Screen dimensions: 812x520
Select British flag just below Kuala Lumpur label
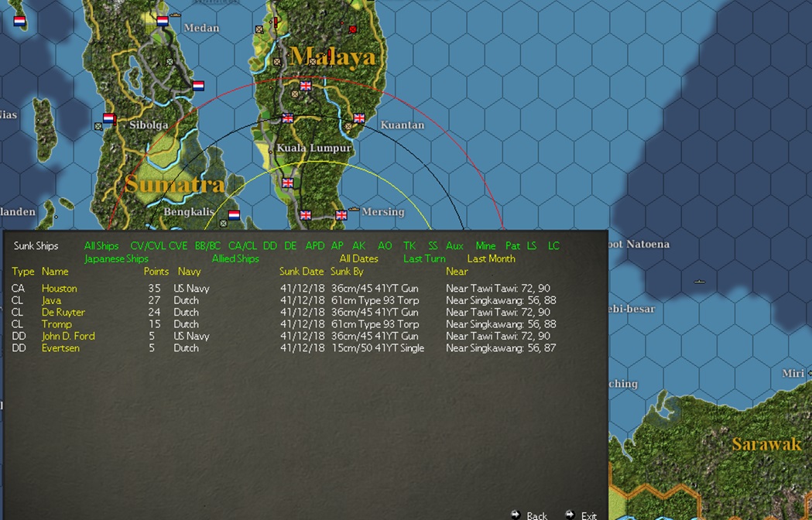287,183
